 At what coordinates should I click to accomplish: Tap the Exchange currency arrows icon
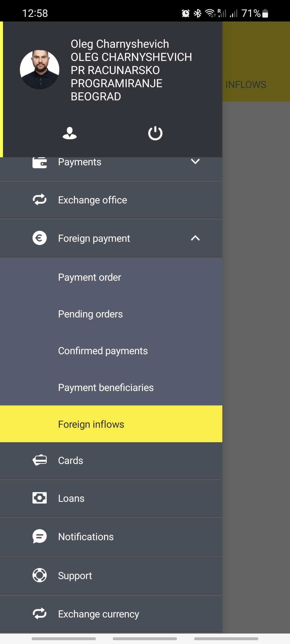click(39, 614)
